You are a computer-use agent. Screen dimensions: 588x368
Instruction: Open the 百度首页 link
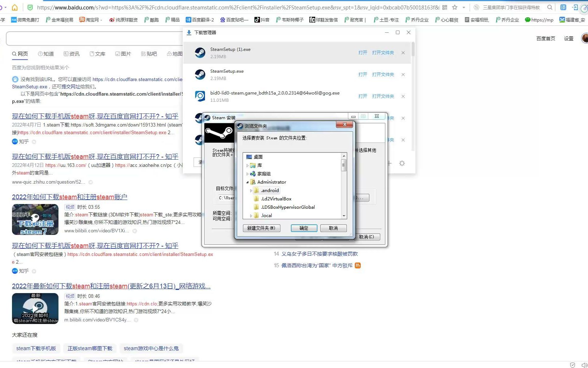click(546, 39)
